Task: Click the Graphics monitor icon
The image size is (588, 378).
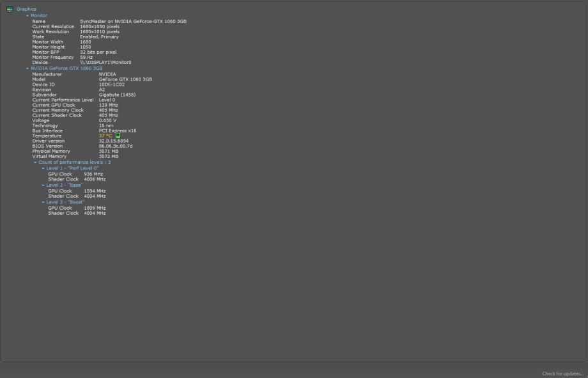Action: [x=10, y=9]
